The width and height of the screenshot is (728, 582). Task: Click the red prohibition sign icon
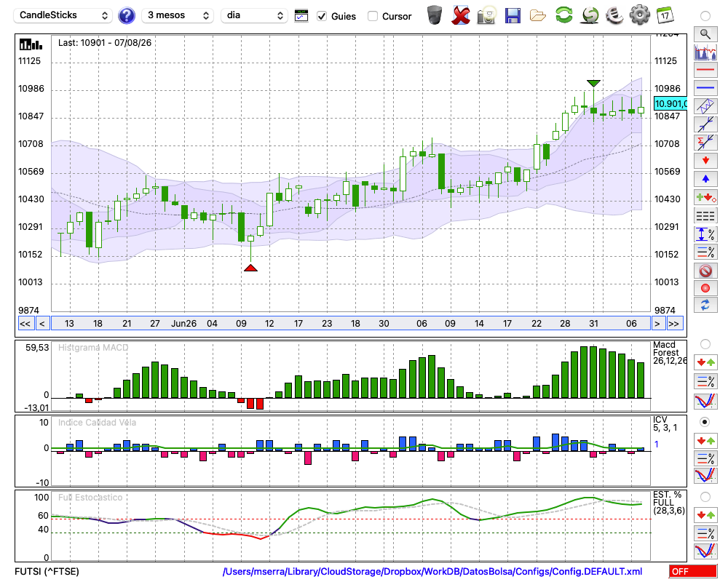coord(705,271)
